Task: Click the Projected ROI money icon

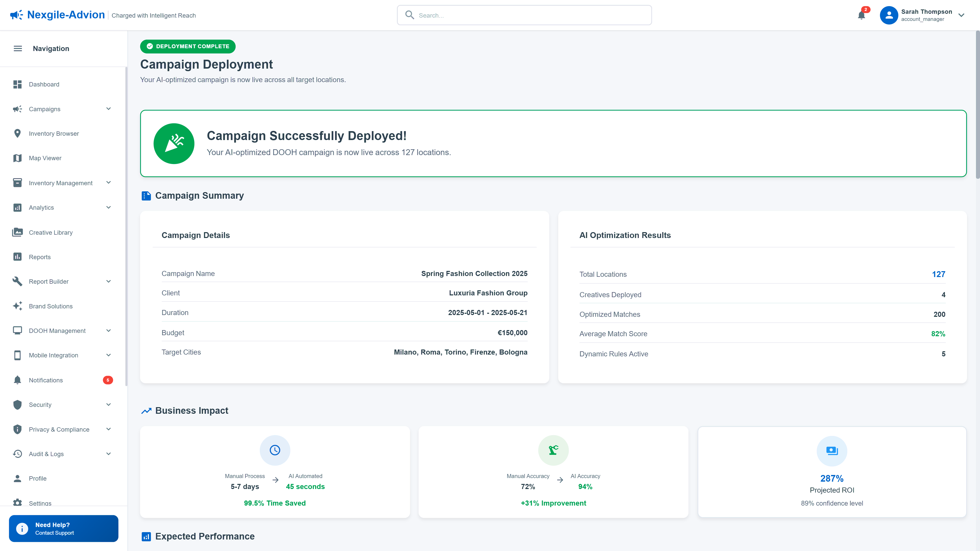Action: pyautogui.click(x=832, y=450)
